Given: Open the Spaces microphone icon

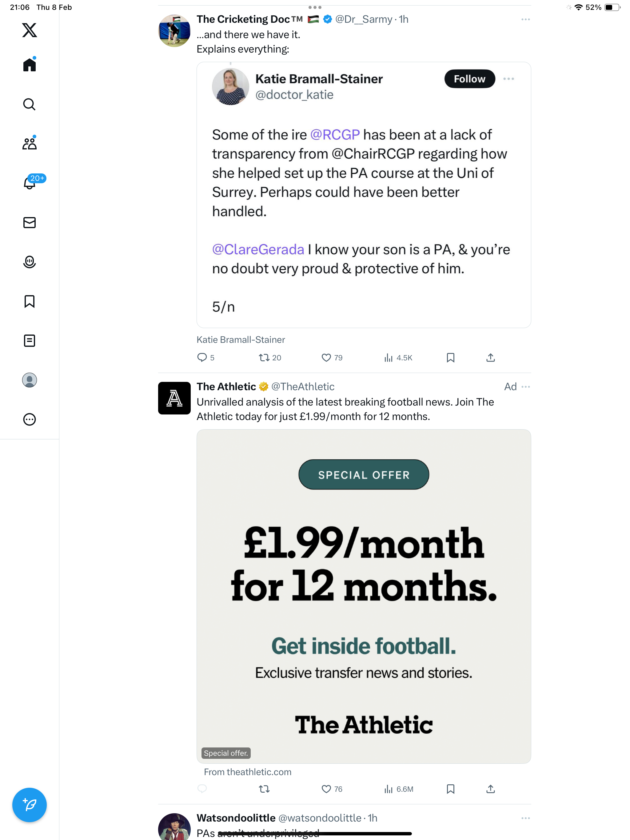Looking at the screenshot, I should tap(29, 262).
